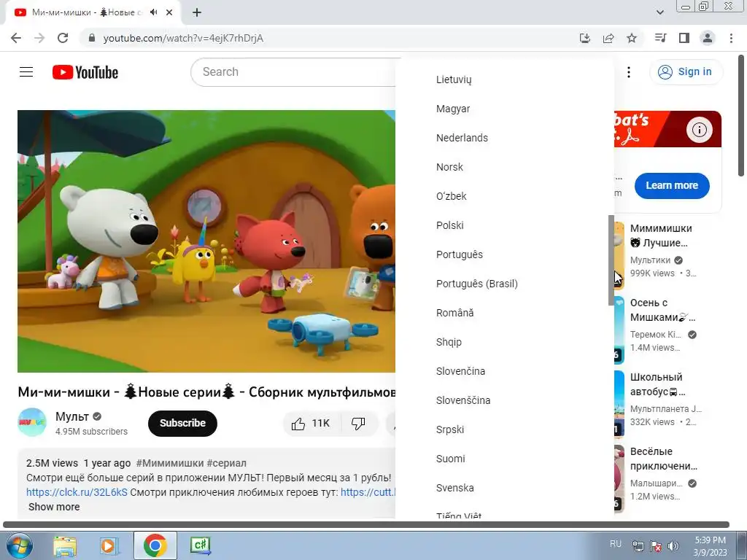
Task: Mute the tab via speaker icon
Action: click(x=153, y=12)
